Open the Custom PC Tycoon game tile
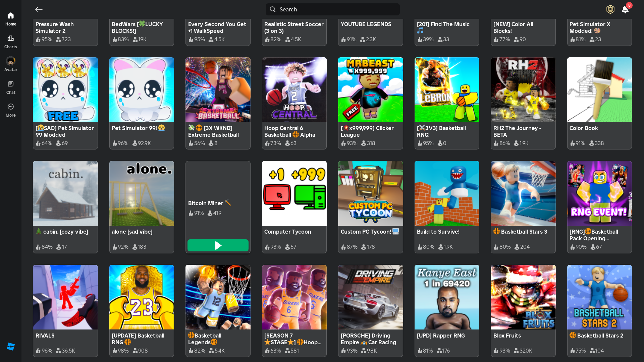 click(370, 193)
